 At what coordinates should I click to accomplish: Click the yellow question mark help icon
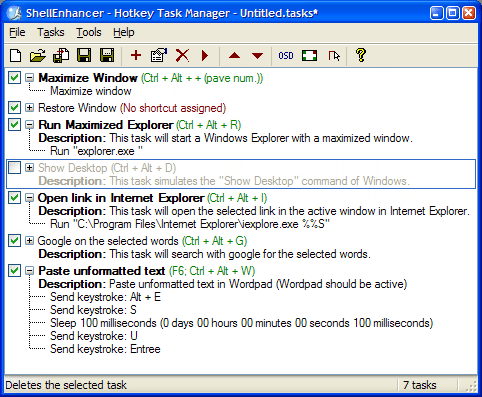[x=361, y=55]
